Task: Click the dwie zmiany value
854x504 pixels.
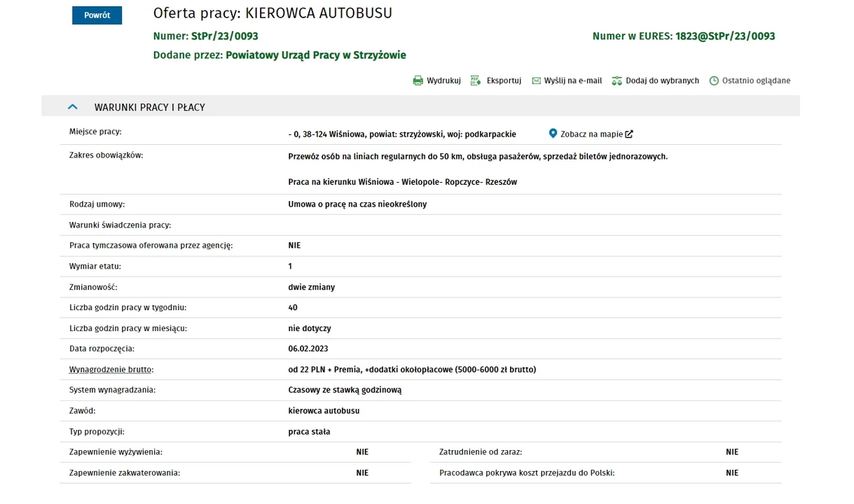Action: [x=311, y=287]
